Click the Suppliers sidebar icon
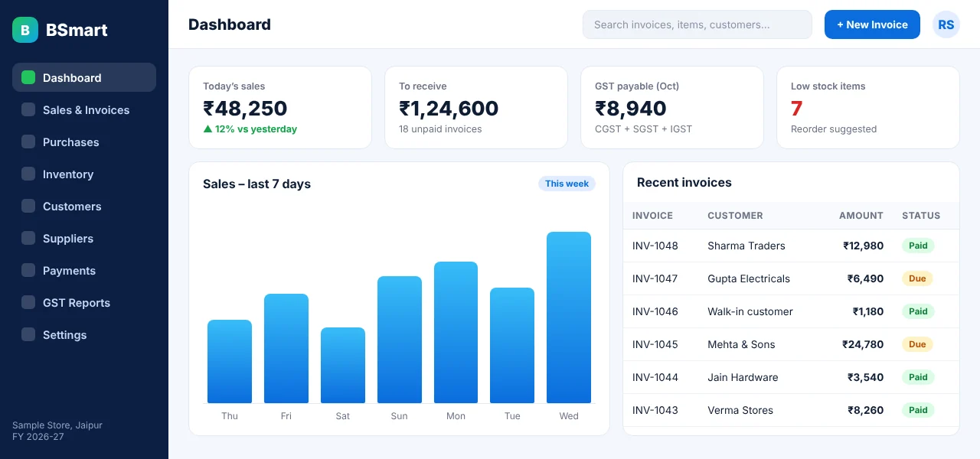Viewport: 980px width, 459px height. pos(28,238)
